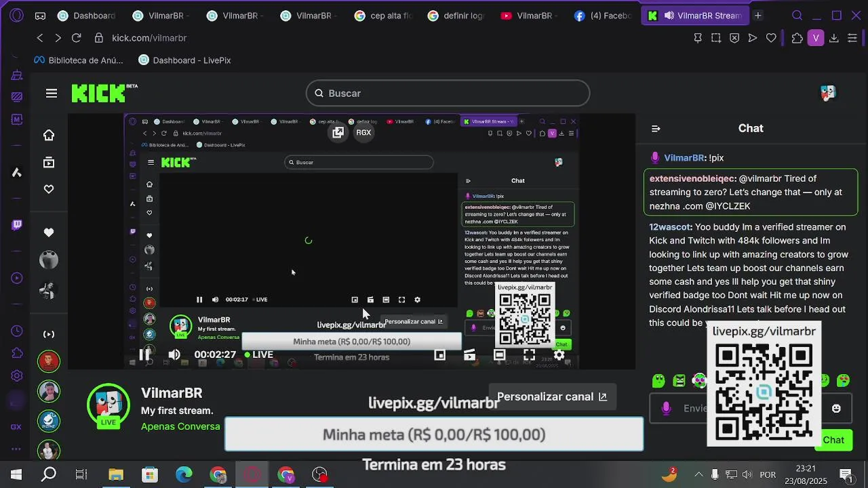Open OBS Studio from taskbar
868x488 pixels.
(x=319, y=474)
